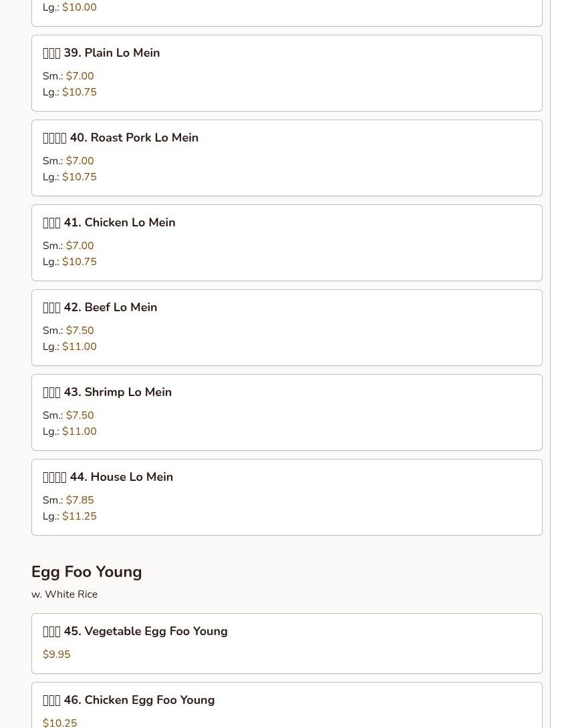564x728 pixels.
Task: Click the $7.85 small House Lo Mein price
Action: coord(80,500)
